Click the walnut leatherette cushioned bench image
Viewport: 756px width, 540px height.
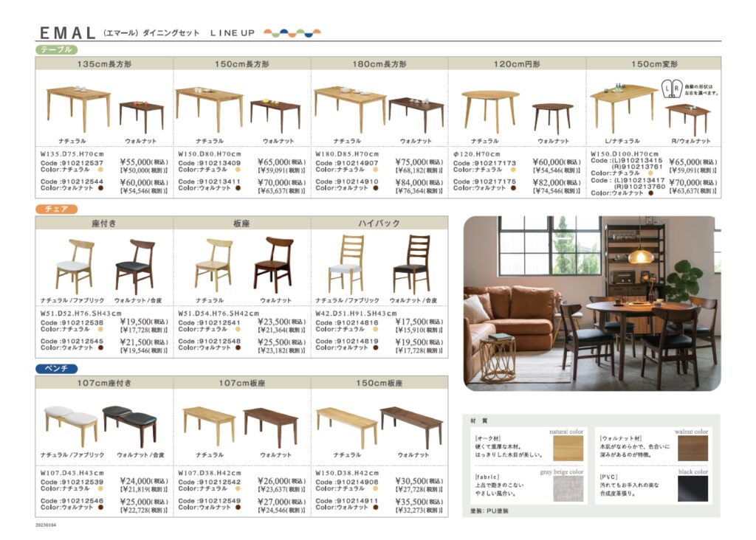click(x=130, y=426)
